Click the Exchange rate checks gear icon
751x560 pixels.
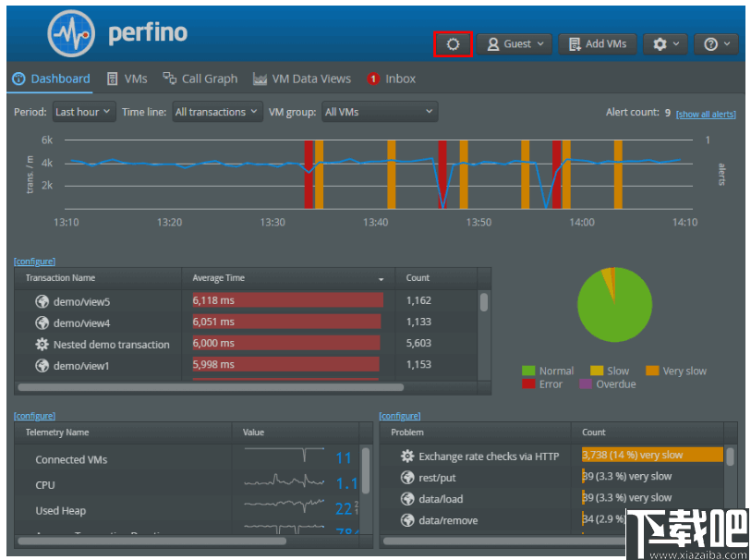pyautogui.click(x=406, y=454)
